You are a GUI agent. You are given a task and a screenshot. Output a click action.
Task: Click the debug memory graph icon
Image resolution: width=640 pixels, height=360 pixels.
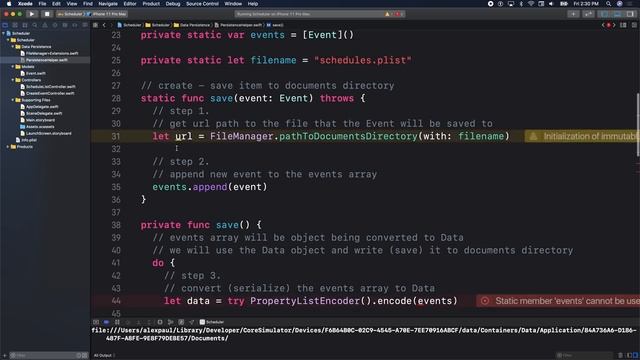pos(171,322)
